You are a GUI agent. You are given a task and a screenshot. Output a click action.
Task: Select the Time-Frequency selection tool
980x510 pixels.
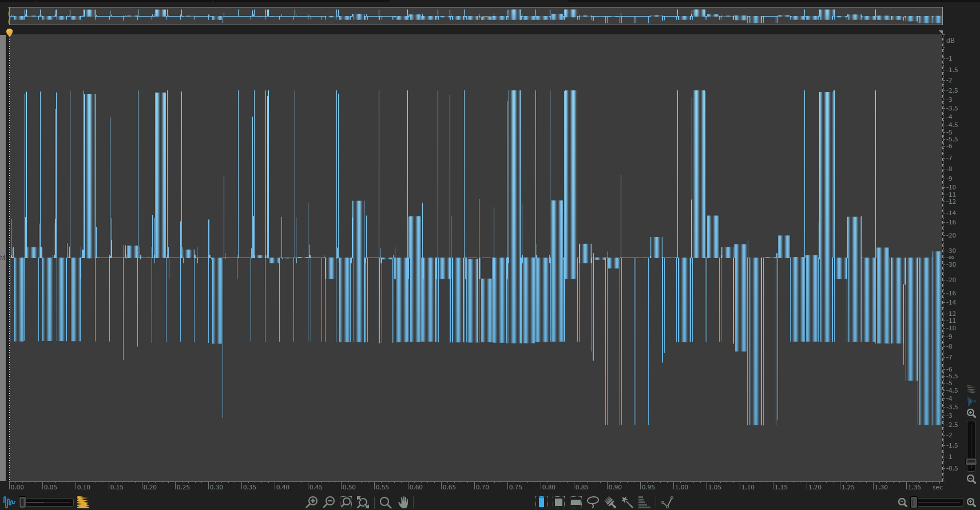(x=559, y=503)
